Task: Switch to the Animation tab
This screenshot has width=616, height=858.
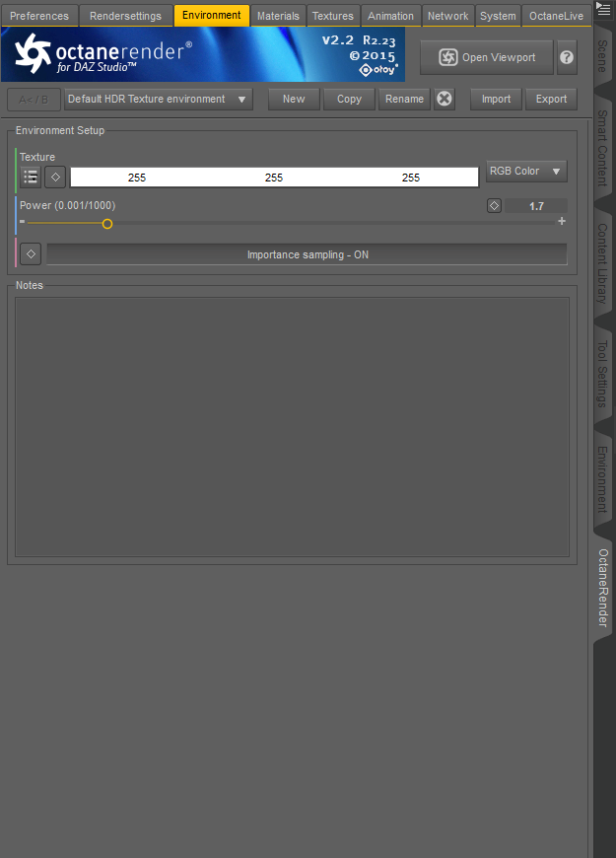Action: pyautogui.click(x=390, y=16)
